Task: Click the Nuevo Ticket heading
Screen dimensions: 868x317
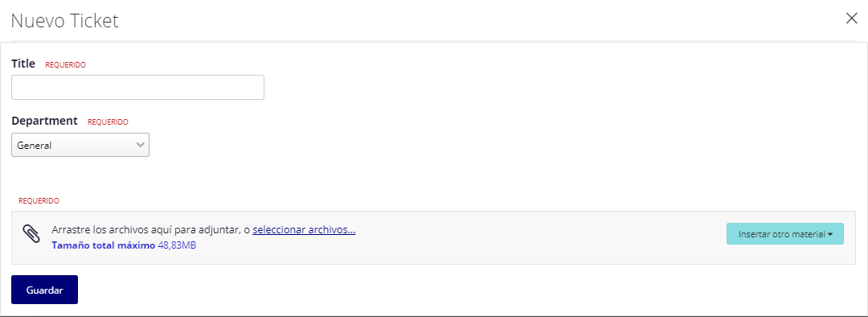Action: (x=65, y=20)
